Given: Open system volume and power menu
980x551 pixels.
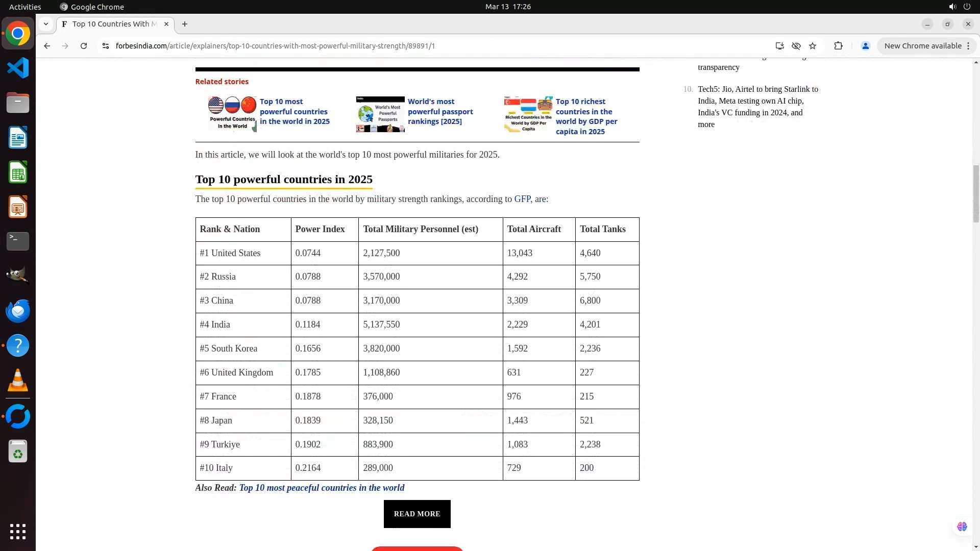Looking at the screenshot, I should [x=959, y=7].
